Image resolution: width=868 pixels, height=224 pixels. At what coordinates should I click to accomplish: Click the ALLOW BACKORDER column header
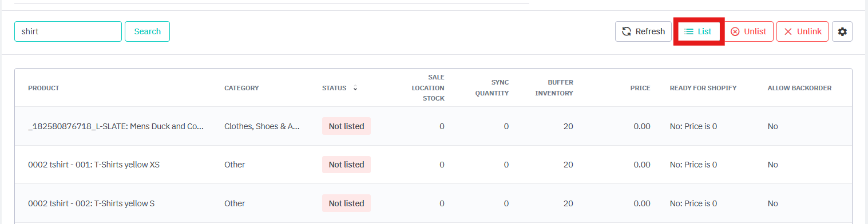[x=799, y=88]
